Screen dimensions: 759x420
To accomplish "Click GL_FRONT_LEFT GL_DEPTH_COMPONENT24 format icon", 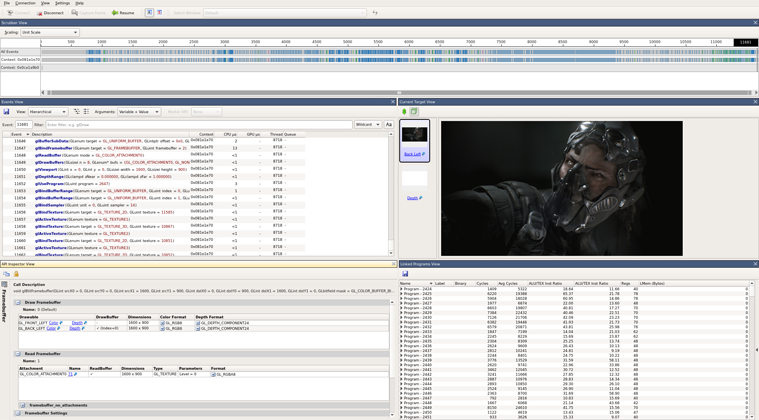I will pos(198,323).
